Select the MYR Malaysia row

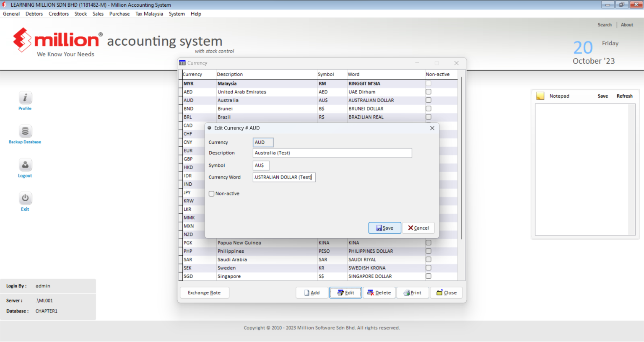pos(319,83)
